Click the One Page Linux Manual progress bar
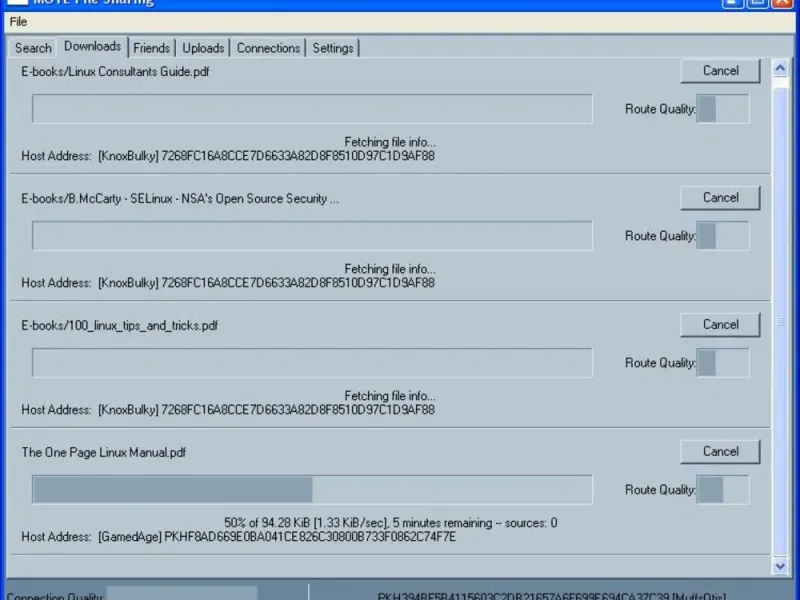 (x=312, y=490)
